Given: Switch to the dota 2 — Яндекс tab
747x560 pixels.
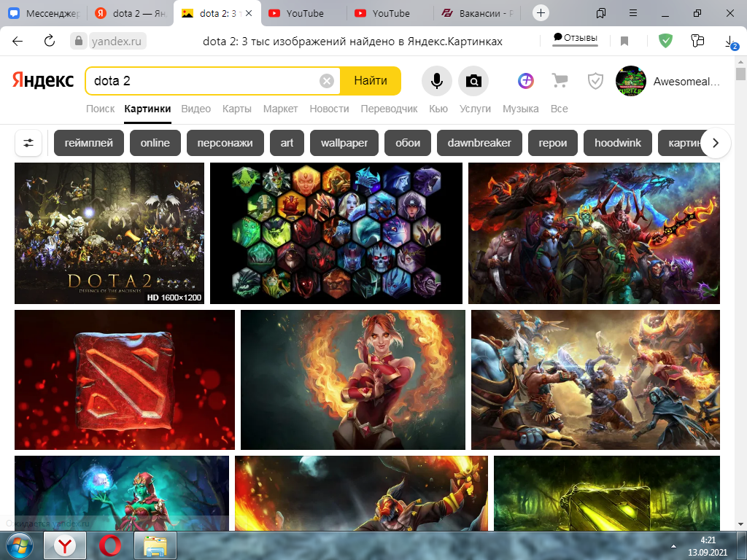Looking at the screenshot, I should click(131, 13).
